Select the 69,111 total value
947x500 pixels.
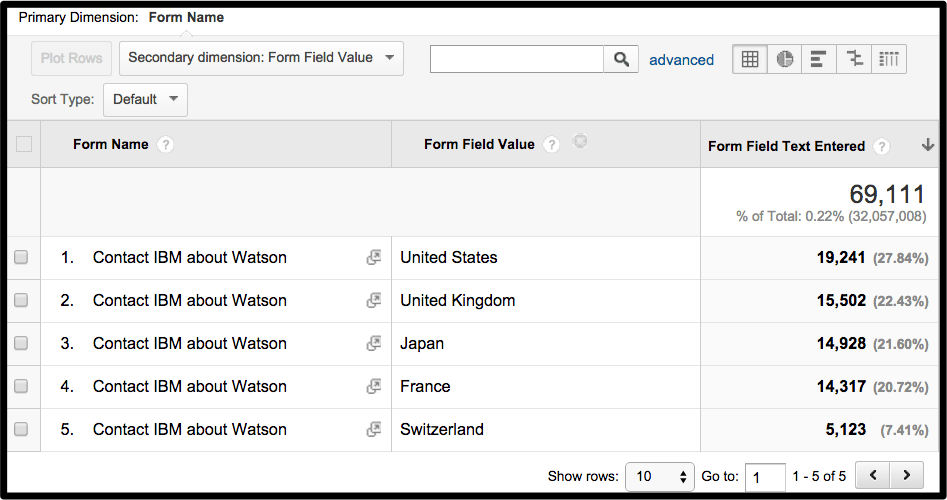(x=887, y=194)
